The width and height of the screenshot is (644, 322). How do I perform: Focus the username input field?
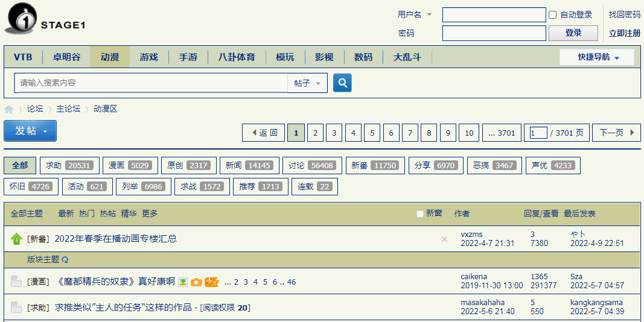(x=494, y=14)
